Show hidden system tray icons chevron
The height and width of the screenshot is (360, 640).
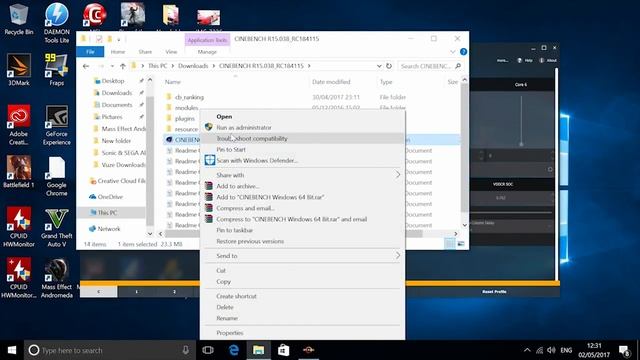click(527, 350)
